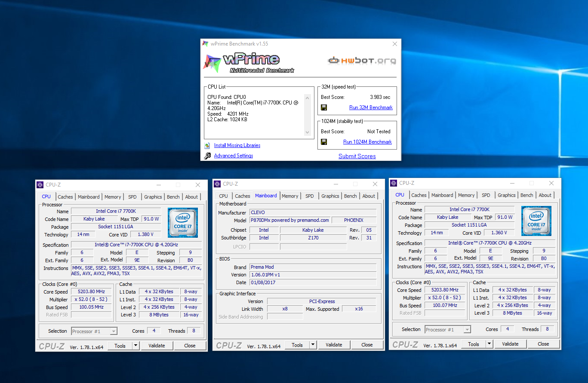This screenshot has height=383, width=588.
Task: Click the icon next to Install Missing Libraries
Action: tap(207, 146)
